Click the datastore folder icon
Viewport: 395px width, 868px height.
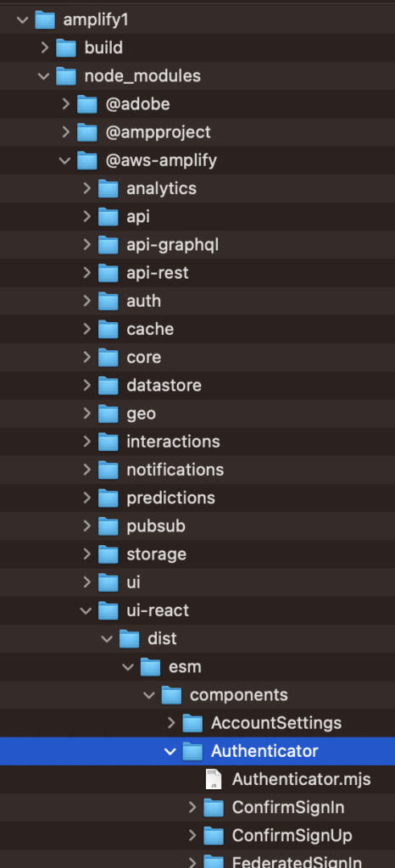click(x=108, y=385)
